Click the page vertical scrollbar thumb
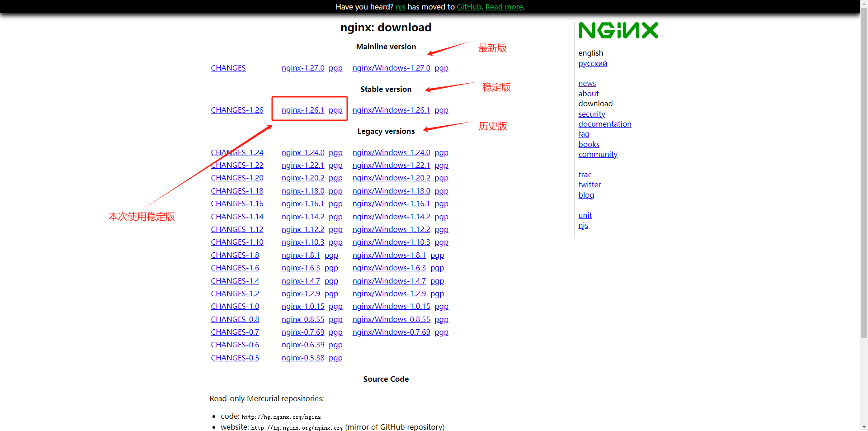This screenshot has width=868, height=431. point(864,172)
